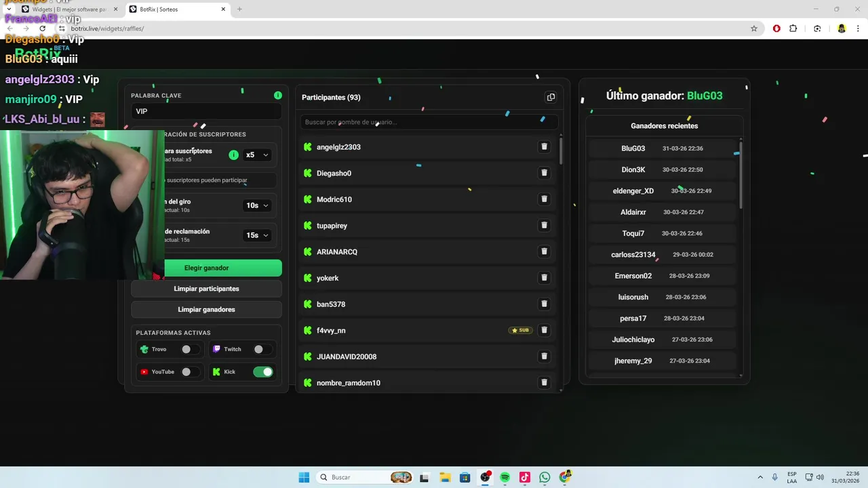
Task: Remove tupapirey using the trash icon
Action: [544, 225]
